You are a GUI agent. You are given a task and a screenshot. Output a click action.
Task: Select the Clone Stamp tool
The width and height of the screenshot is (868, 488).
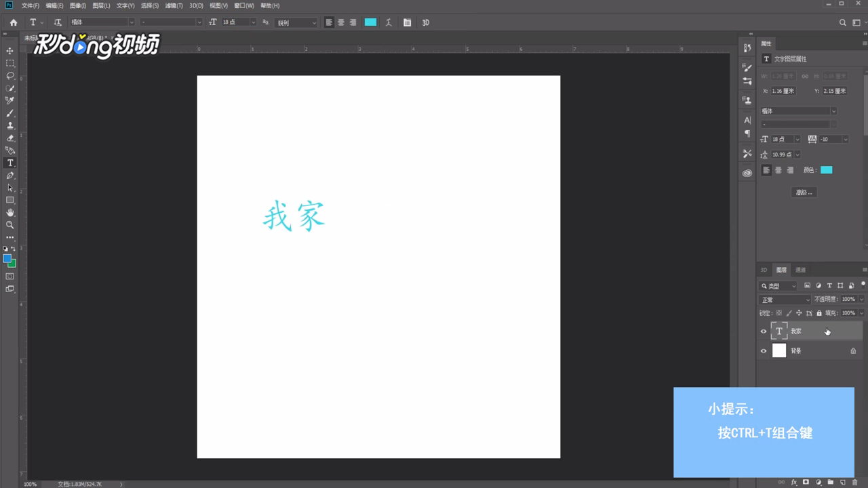click(9, 125)
